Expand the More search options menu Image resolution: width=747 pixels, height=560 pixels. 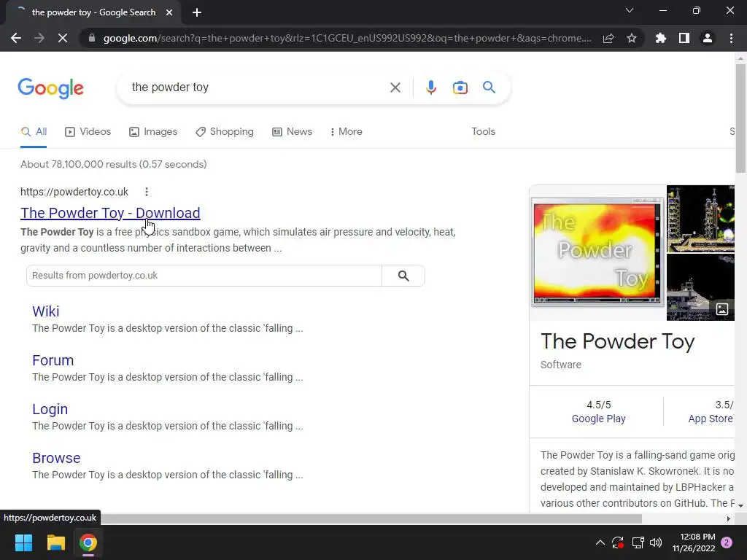coord(347,132)
